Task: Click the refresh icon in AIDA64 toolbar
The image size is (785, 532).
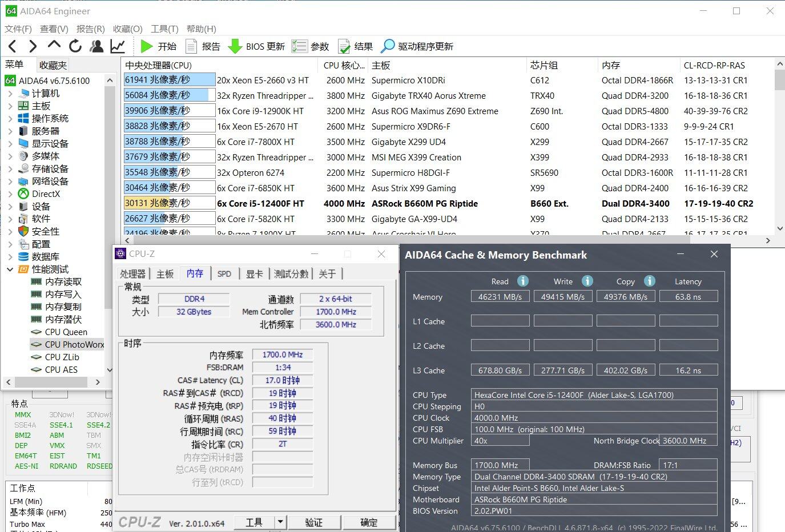Action: 75,46
